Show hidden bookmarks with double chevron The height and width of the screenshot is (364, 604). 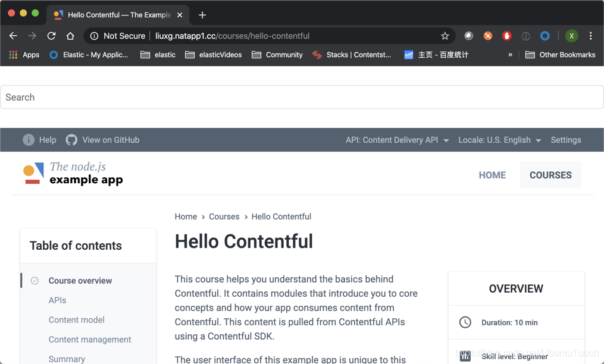[x=510, y=55]
